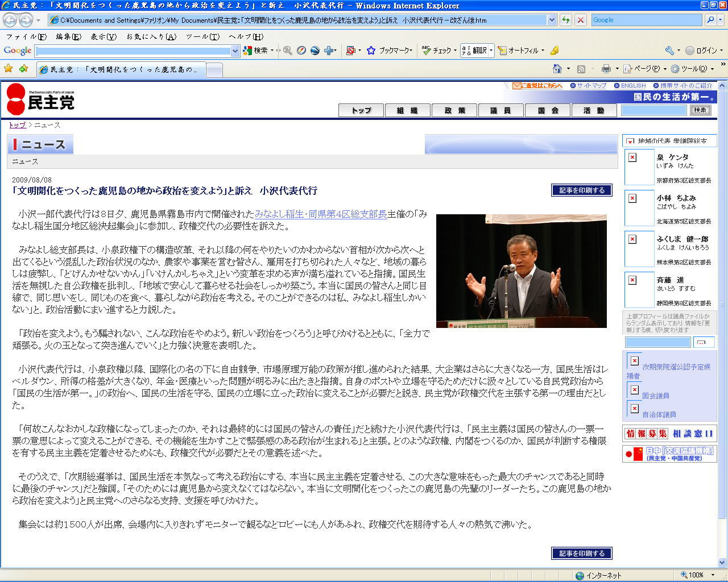Expand the Home button dropdown arrow
This screenshot has height=582, width=728.
pos(568,69)
